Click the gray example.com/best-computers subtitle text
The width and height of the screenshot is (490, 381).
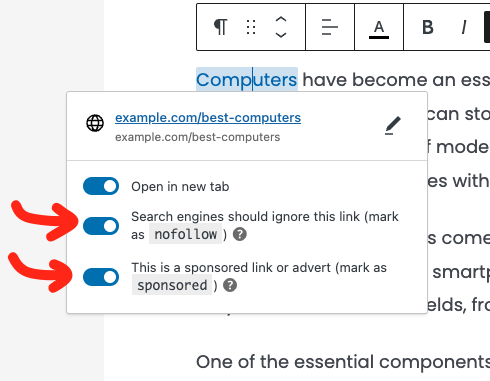pos(198,137)
